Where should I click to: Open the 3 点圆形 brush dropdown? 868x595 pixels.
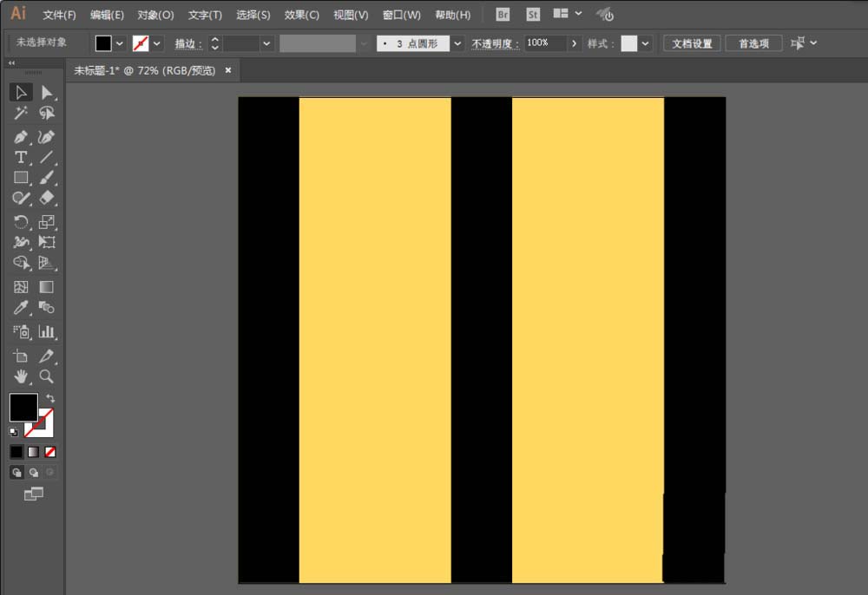[457, 43]
